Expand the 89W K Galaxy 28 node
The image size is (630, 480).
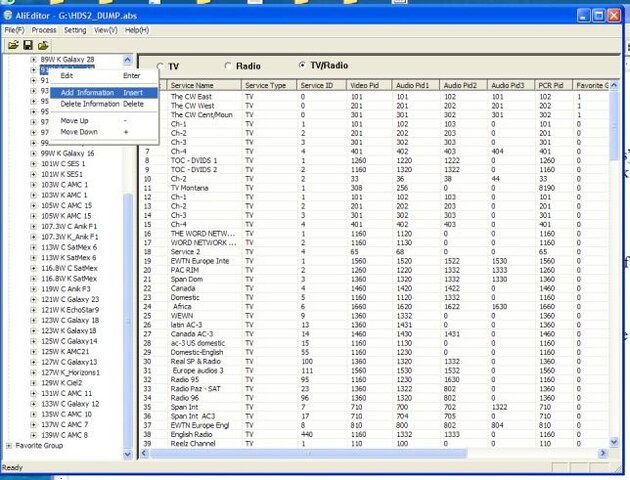point(34,59)
